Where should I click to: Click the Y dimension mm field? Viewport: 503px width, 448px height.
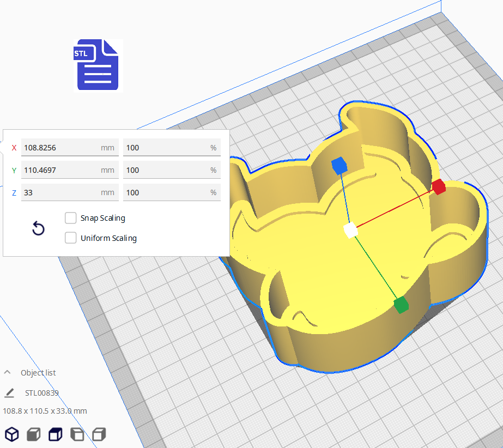[x=60, y=170]
